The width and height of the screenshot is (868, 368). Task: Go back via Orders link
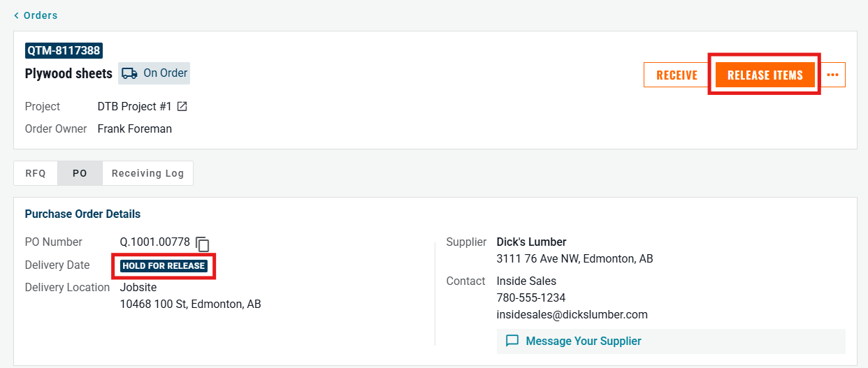coord(41,15)
